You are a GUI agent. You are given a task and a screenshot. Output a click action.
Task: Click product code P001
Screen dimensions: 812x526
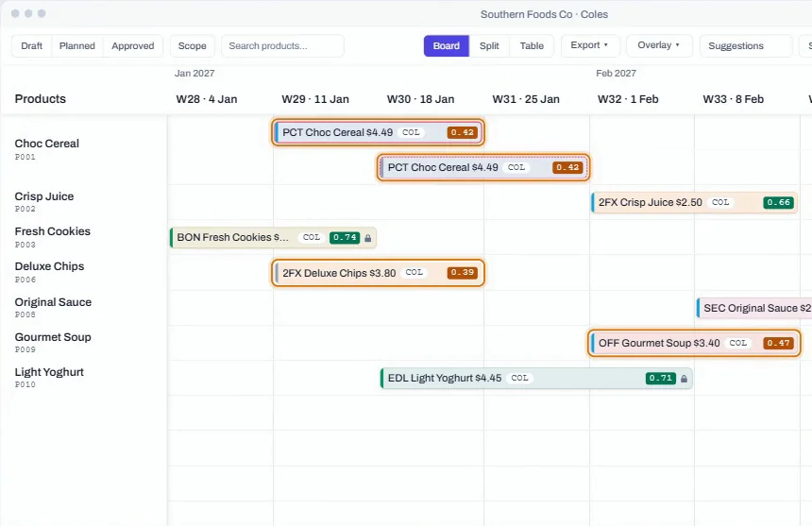[25, 158]
